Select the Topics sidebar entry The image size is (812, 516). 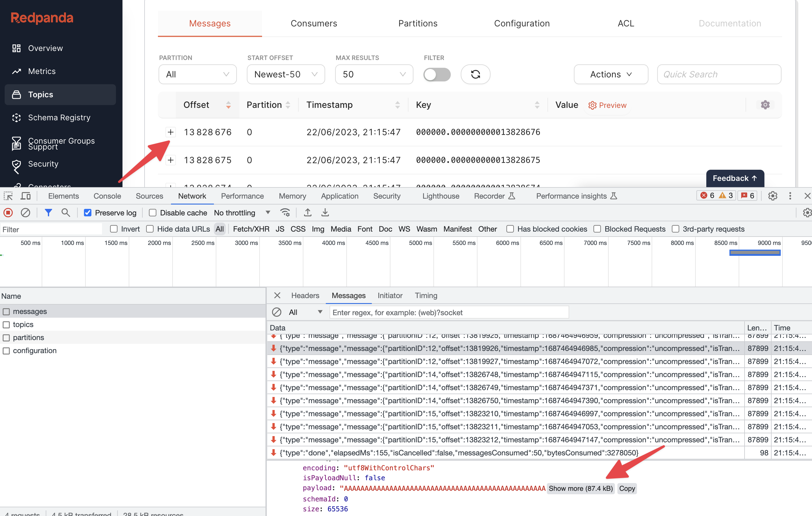click(40, 94)
